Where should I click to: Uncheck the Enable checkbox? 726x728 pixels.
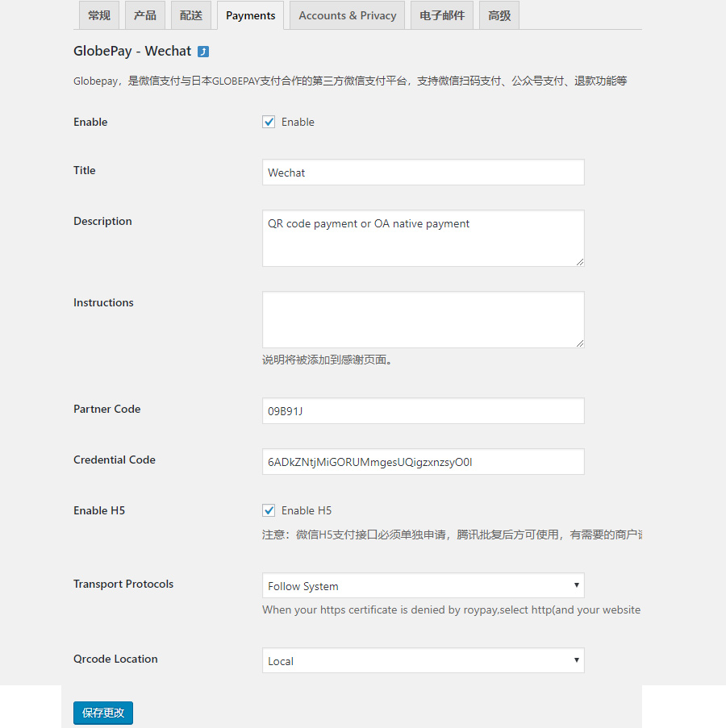coord(269,122)
